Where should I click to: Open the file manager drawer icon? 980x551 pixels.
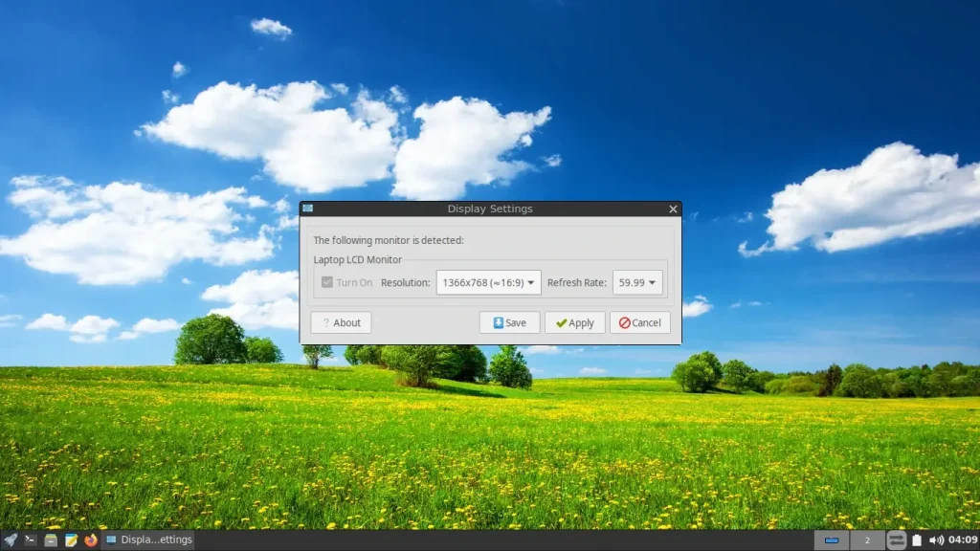pos(51,540)
